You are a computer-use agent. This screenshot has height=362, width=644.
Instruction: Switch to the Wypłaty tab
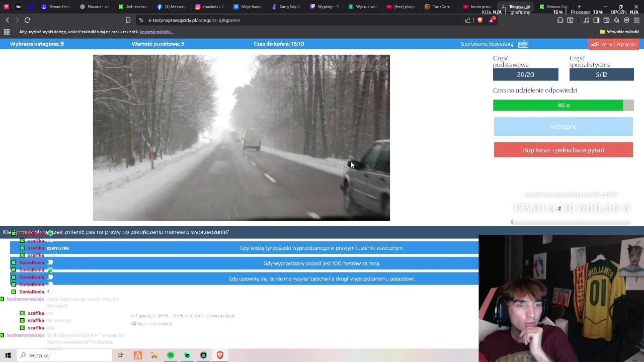[x=325, y=7]
